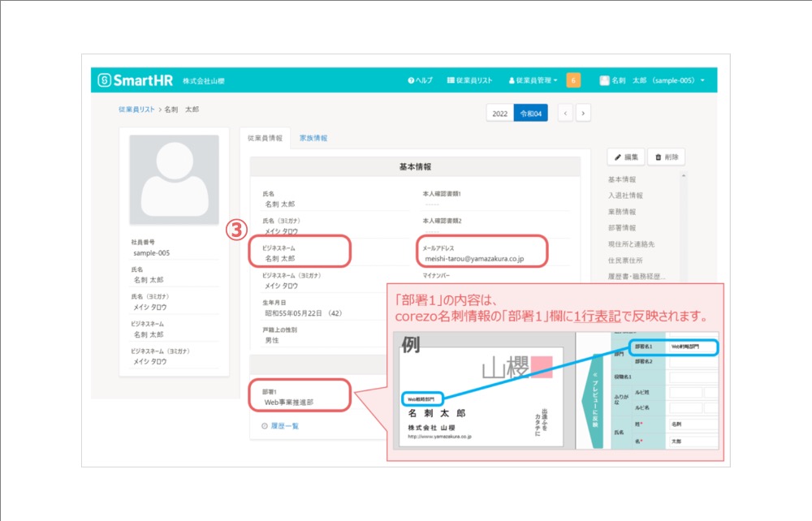Image resolution: width=812 pixels, height=521 pixels.
Task: Click the 戸籍上の性別 value 男性
Action: [x=272, y=340]
